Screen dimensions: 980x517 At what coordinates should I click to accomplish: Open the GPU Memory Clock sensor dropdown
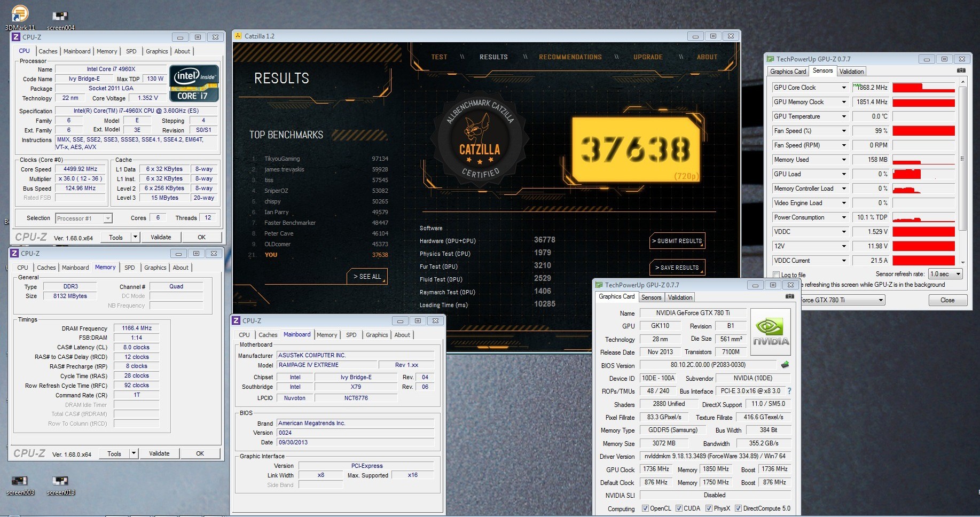click(844, 102)
